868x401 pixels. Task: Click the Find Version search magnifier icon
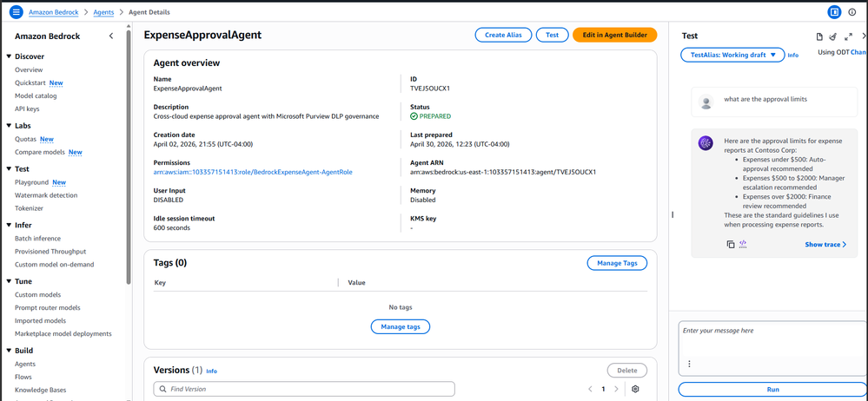162,390
